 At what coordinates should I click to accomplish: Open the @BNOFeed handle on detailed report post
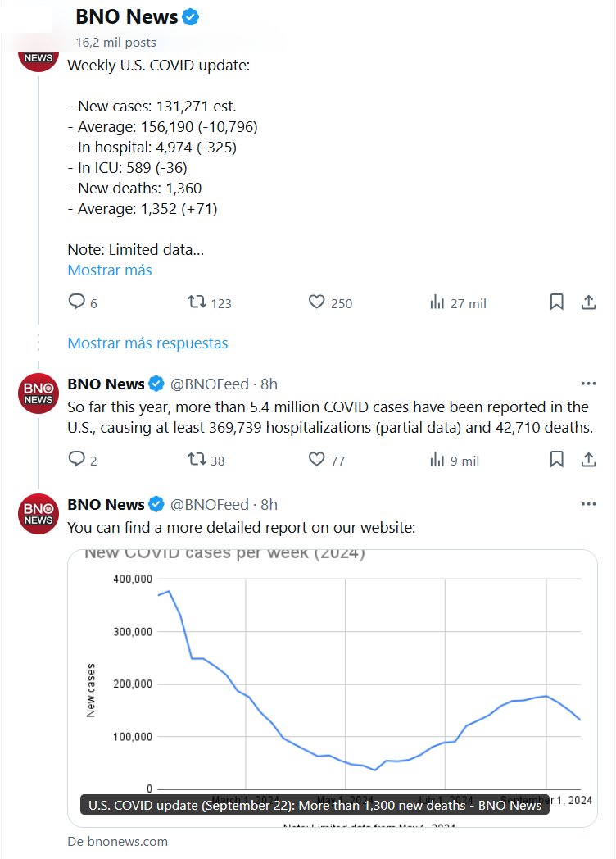click(209, 504)
